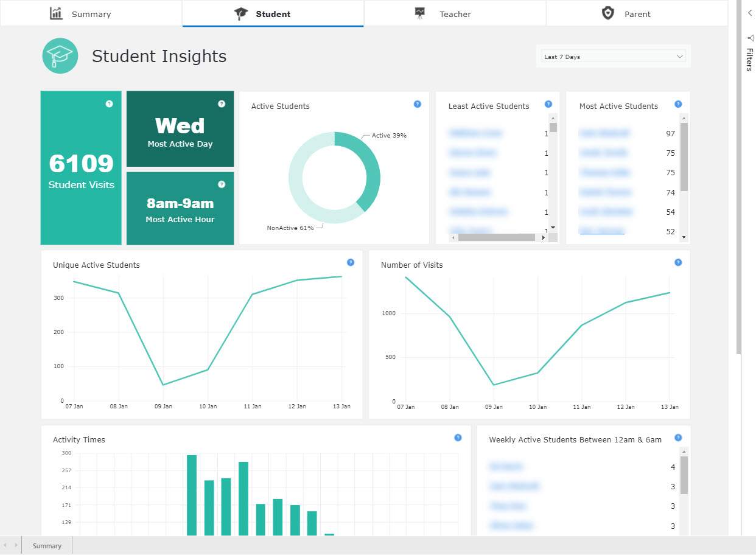Click the help icon on Student Visits card
The image size is (756, 555).
(x=110, y=104)
